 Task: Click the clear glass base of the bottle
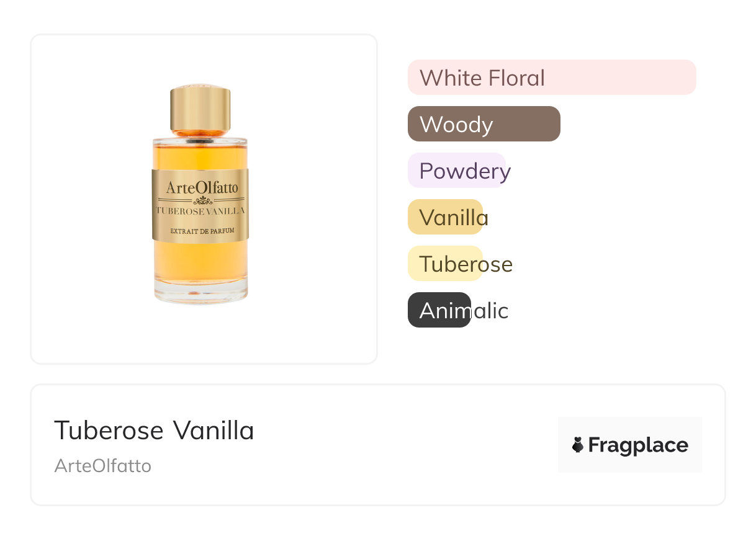[x=200, y=297]
